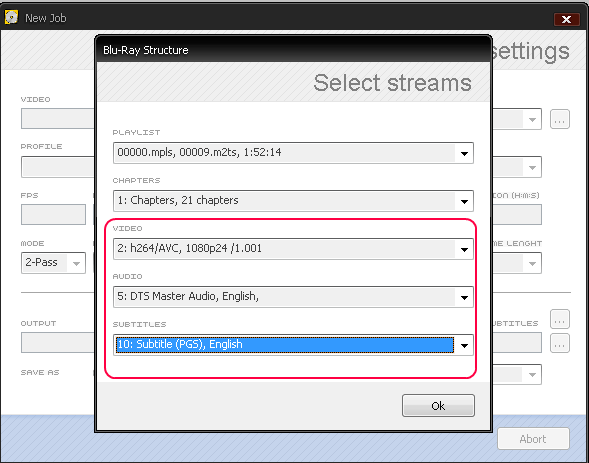The height and width of the screenshot is (463, 589).
Task: Click the Abort button
Action: (533, 439)
